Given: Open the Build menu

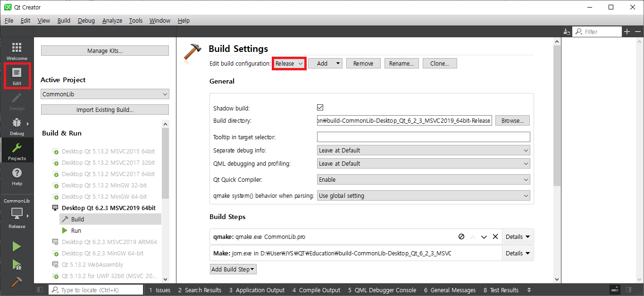Looking at the screenshot, I should [64, 20].
